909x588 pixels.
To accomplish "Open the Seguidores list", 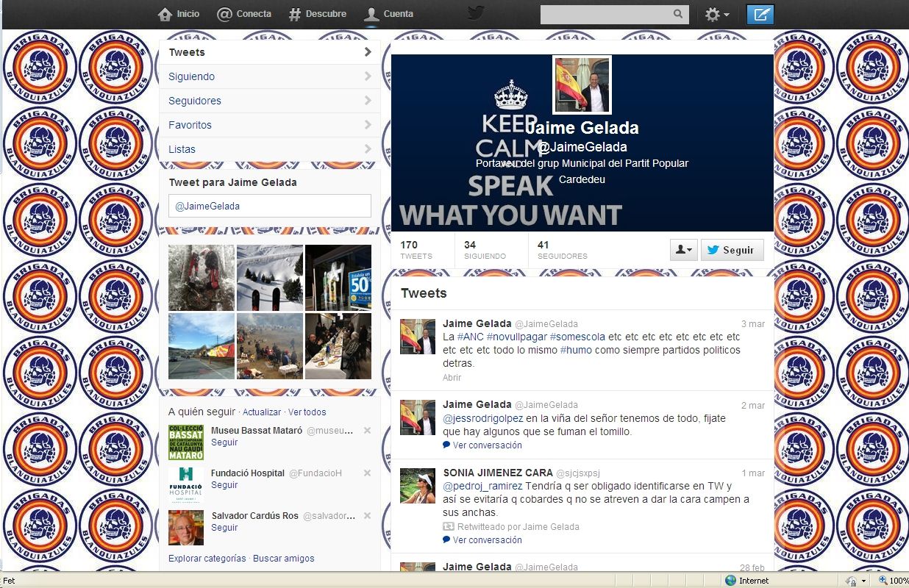I will coord(269,101).
